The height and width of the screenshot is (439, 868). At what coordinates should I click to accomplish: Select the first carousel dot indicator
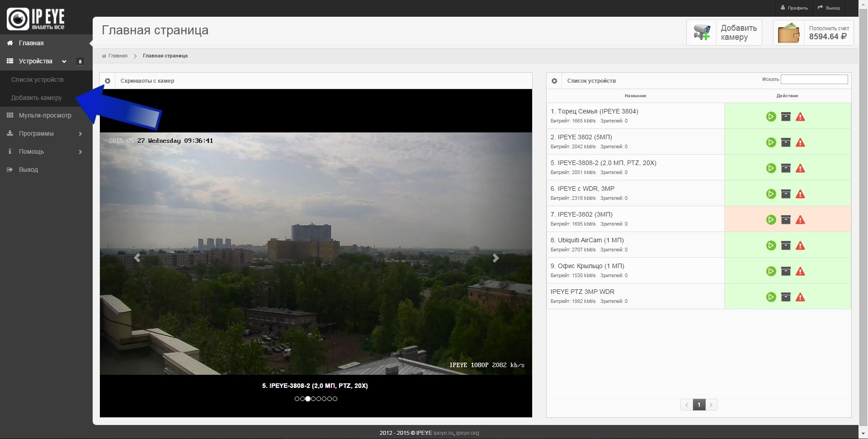pos(297,399)
